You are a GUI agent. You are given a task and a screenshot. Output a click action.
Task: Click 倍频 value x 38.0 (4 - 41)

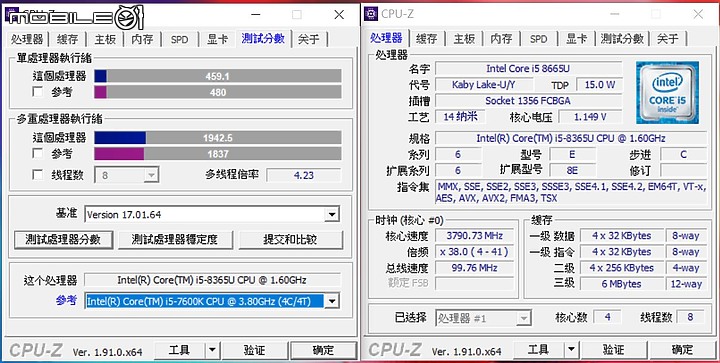[474, 252]
